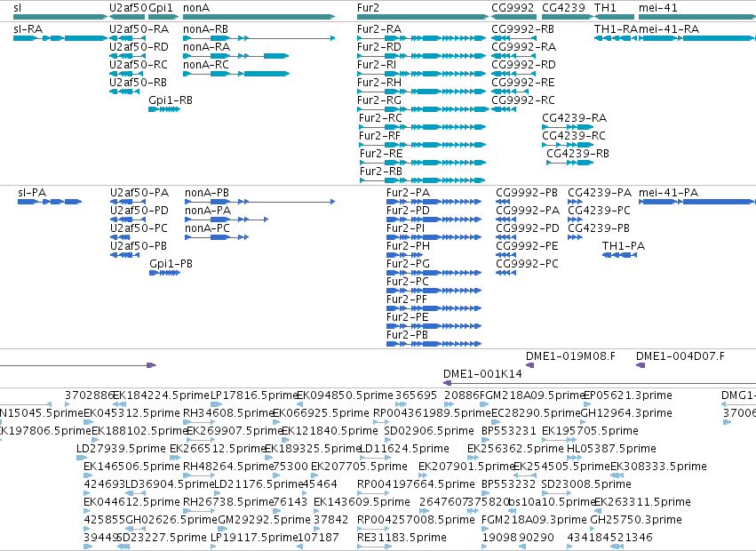
Task: Select EST RH34608.5prime
Action: (228, 413)
